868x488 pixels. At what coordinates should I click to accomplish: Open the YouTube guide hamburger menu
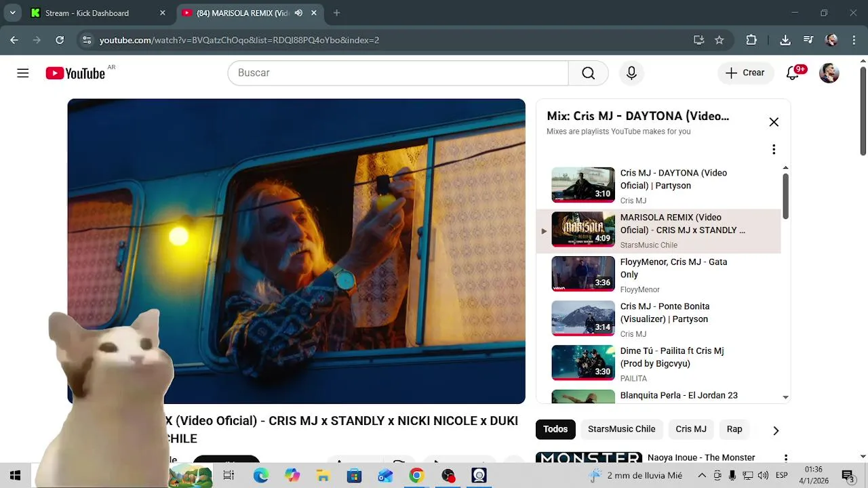(23, 73)
